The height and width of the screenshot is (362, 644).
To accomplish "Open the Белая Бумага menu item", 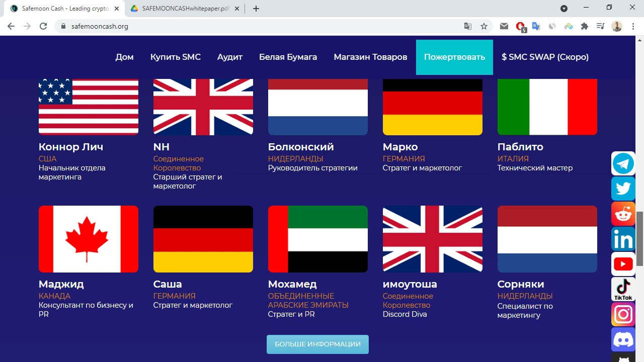I will [x=288, y=57].
